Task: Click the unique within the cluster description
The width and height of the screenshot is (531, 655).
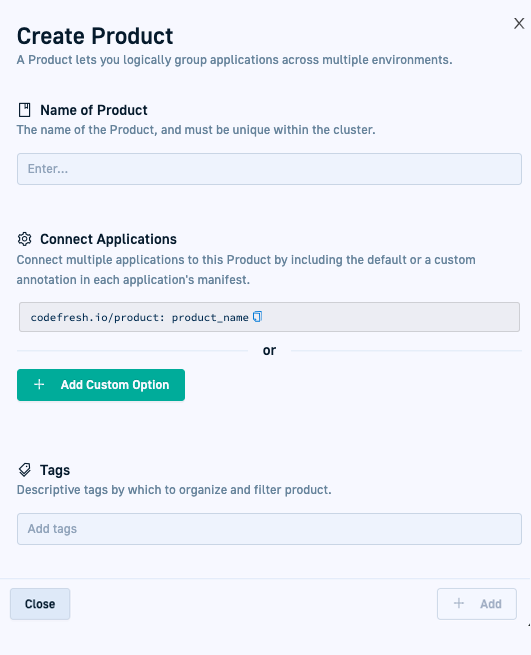Action: click(x=196, y=130)
